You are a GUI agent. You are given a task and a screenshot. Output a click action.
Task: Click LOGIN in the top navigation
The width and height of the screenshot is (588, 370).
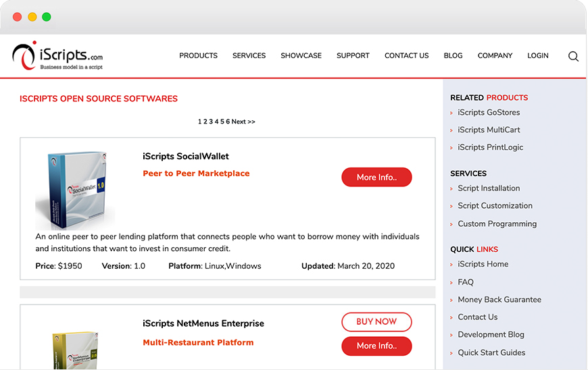coord(538,56)
